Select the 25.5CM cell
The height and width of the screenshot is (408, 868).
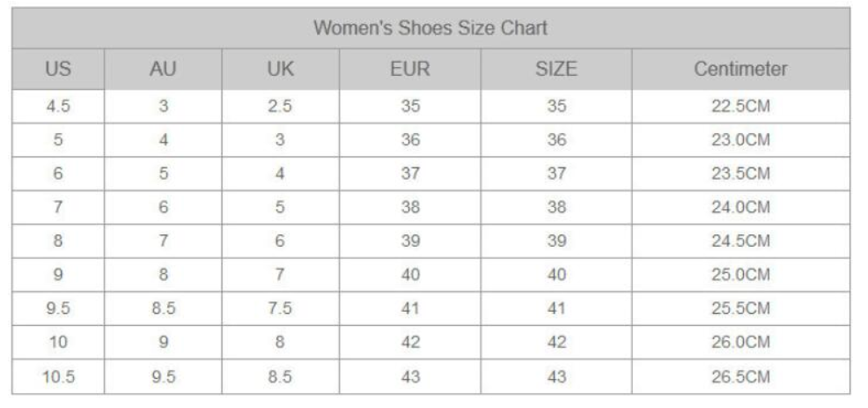coord(740,309)
